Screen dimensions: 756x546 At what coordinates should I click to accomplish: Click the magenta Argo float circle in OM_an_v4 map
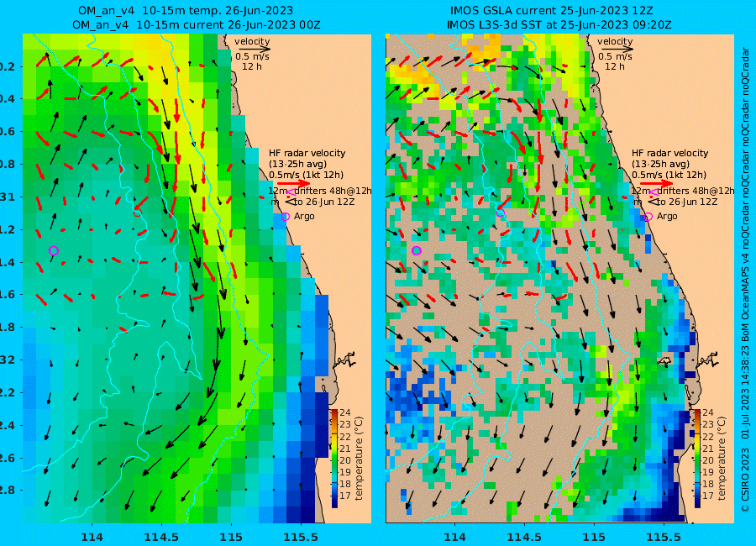pos(54,250)
